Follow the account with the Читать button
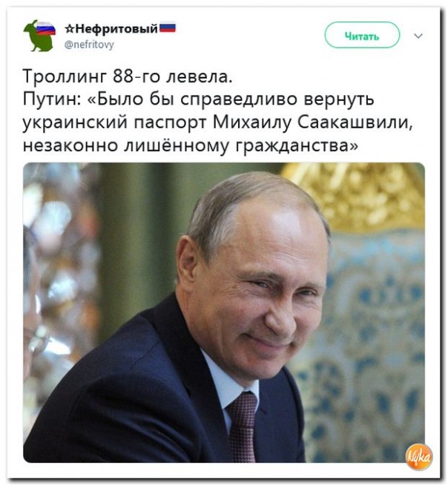The height and width of the screenshot is (486, 448). point(362,35)
